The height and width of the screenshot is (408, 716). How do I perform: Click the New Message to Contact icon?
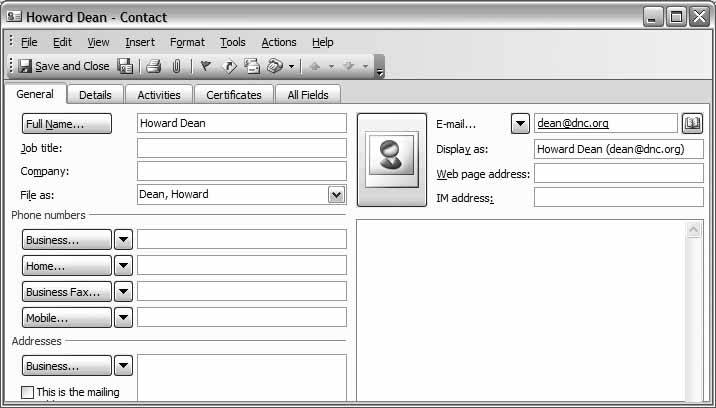click(251, 67)
